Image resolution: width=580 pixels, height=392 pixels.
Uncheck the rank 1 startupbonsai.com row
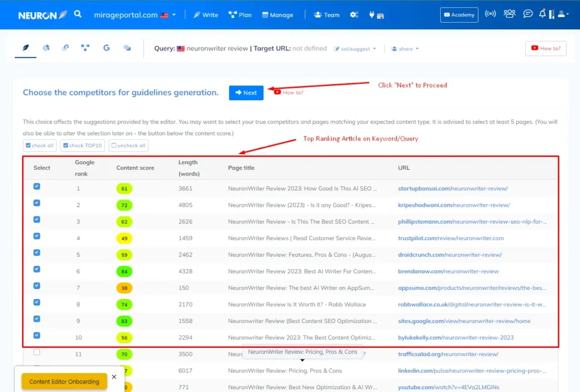(37, 186)
